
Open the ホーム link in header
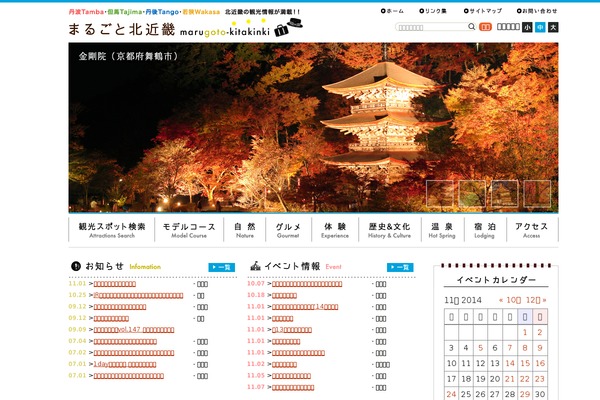[x=392, y=11]
